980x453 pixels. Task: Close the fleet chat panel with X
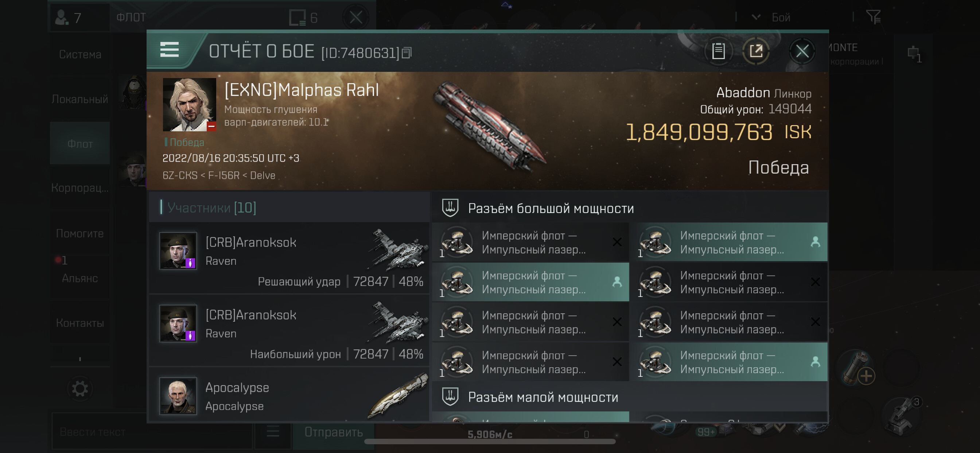pos(356,17)
